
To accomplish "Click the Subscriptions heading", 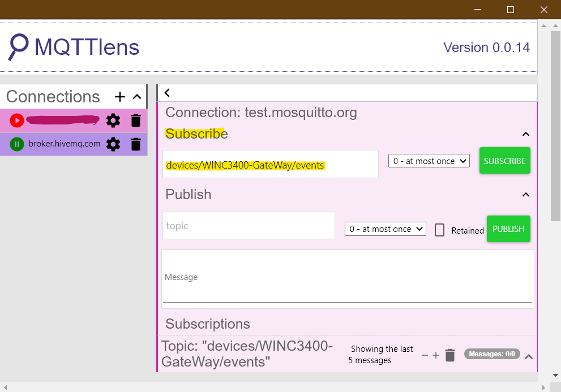I will click(x=208, y=324).
